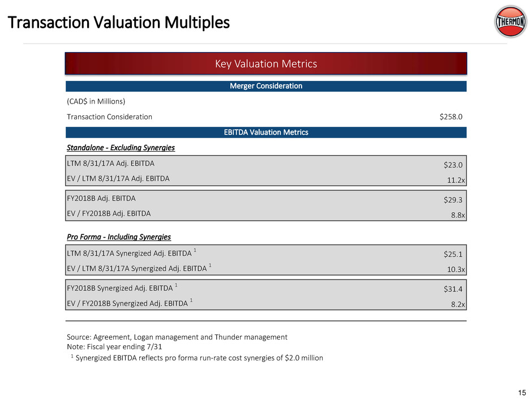The height and width of the screenshot is (399, 532).
Task: Click the 8.2x multiple value
Action: [x=457, y=304]
